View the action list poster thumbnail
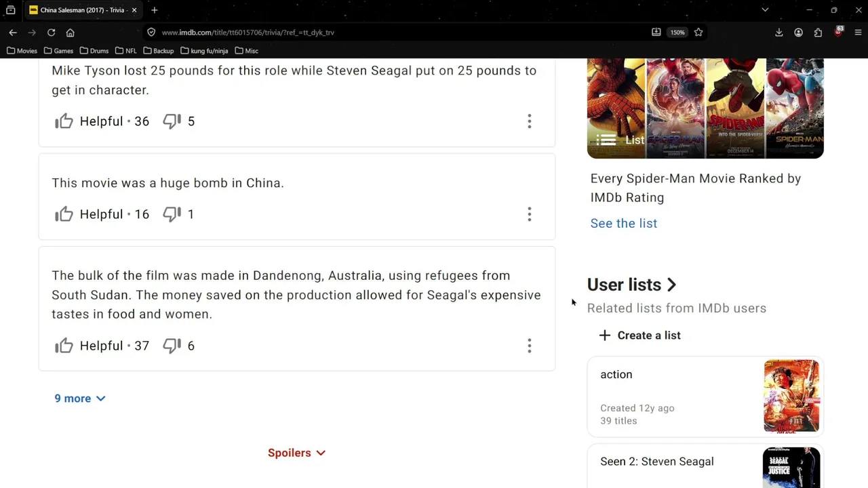Viewport: 868px width, 488px height. point(791,396)
